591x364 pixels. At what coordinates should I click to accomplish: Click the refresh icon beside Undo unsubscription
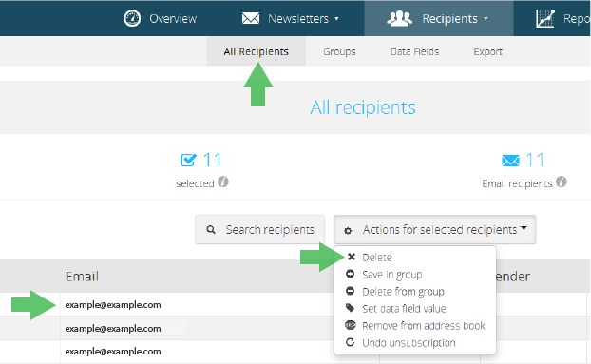(x=351, y=342)
